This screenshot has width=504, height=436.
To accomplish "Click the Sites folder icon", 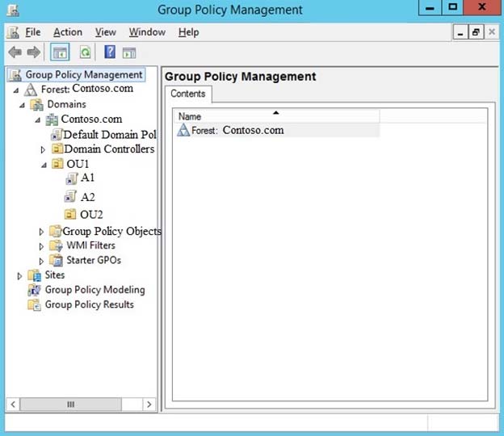I will [35, 275].
